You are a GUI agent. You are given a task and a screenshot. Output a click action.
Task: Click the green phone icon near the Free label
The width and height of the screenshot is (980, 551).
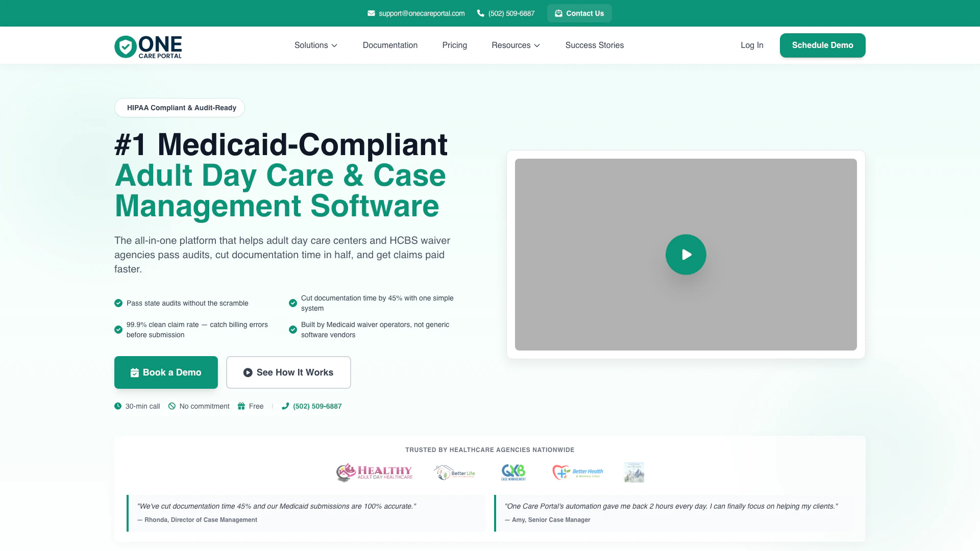coord(285,406)
